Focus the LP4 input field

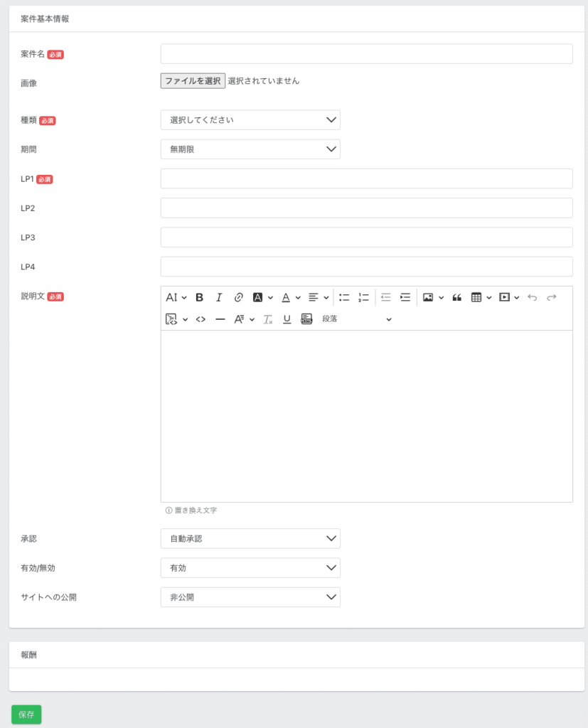(x=366, y=267)
